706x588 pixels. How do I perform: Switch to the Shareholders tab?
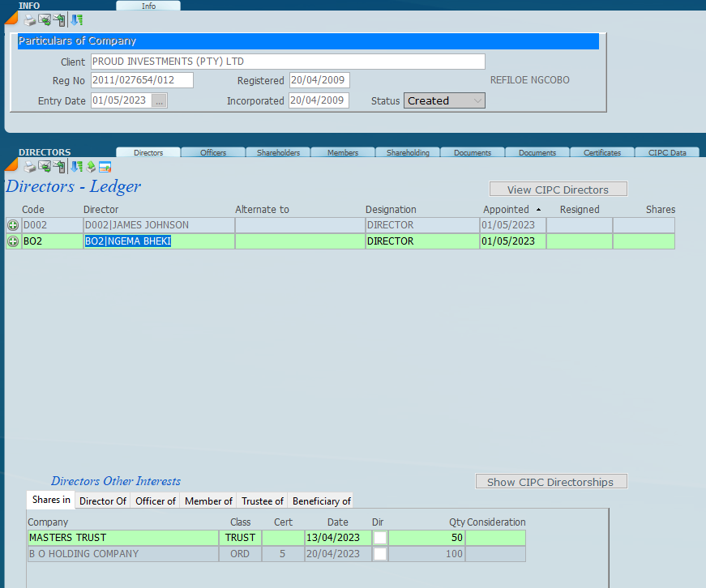pyautogui.click(x=278, y=152)
